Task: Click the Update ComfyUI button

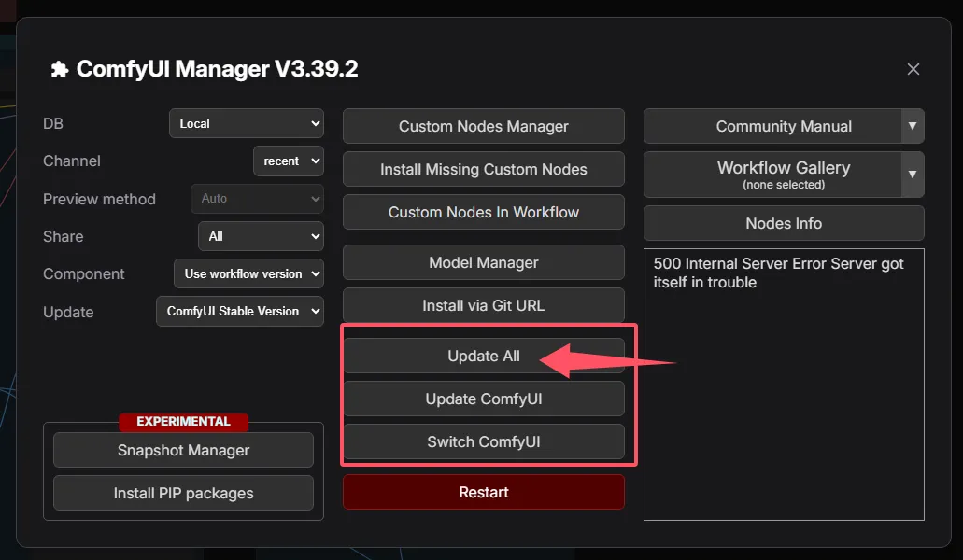Action: click(483, 399)
